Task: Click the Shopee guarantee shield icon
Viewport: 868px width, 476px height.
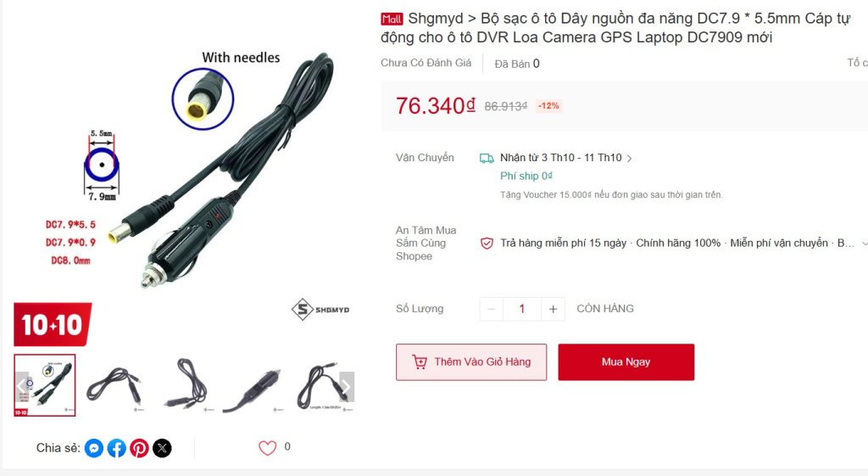Action: tap(487, 244)
